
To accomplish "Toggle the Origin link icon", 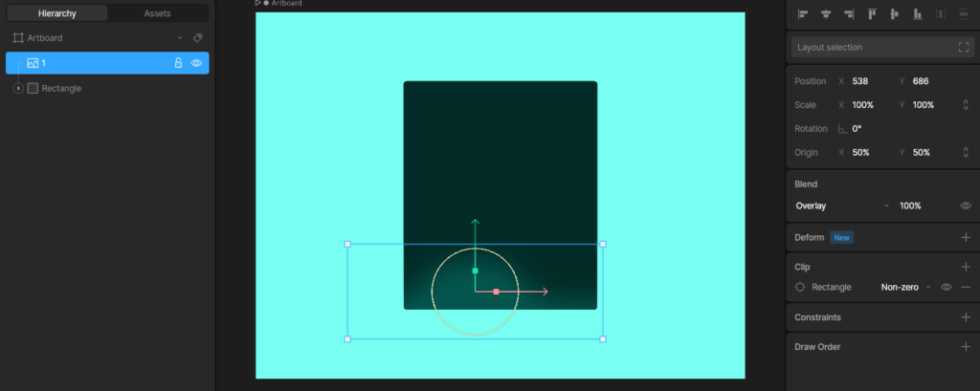I will point(966,152).
